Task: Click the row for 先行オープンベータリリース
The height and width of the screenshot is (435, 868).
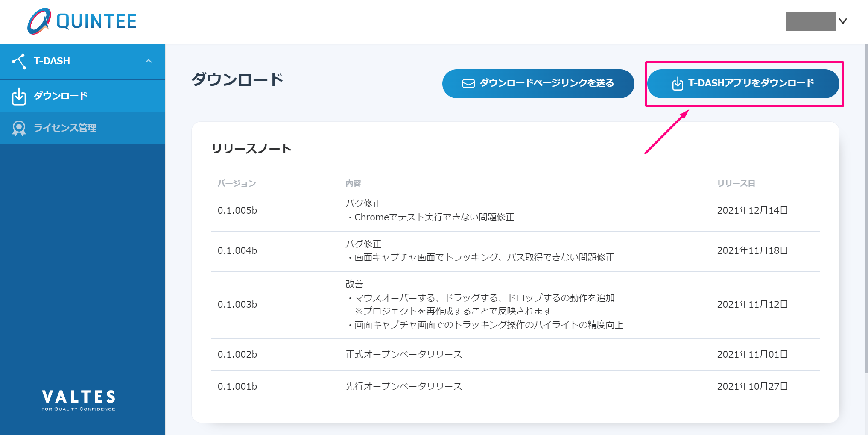Action: pos(403,386)
